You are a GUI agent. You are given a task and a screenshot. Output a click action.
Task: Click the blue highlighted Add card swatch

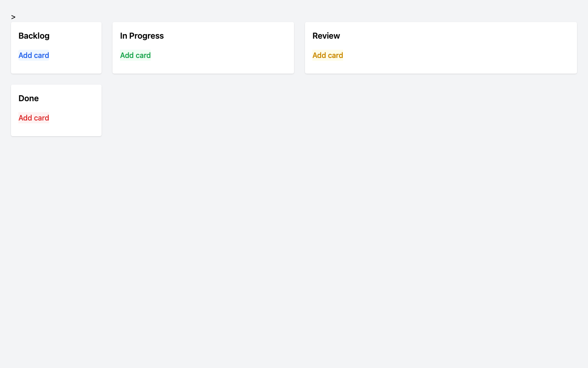click(x=34, y=55)
